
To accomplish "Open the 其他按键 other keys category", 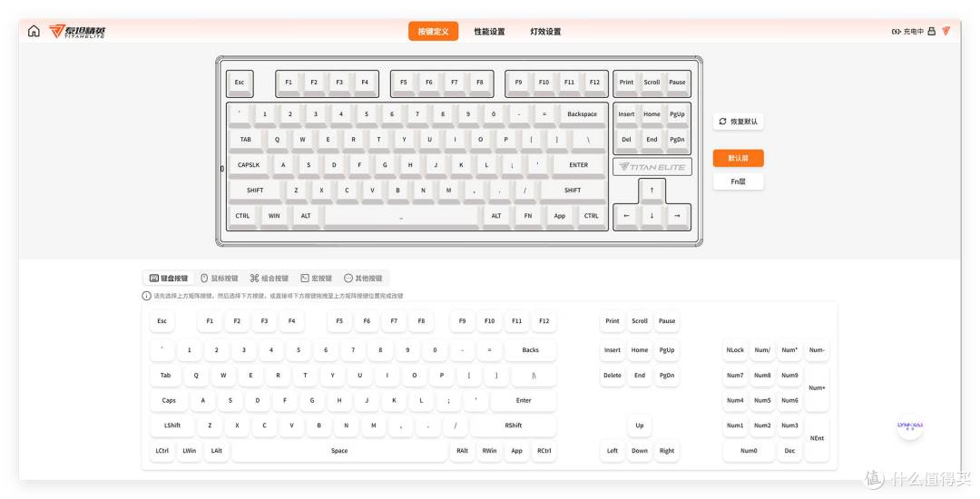I will (x=363, y=279).
